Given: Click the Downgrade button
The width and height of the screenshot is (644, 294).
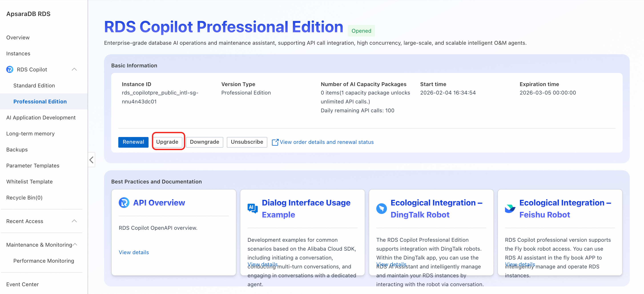Looking at the screenshot, I should click(204, 142).
